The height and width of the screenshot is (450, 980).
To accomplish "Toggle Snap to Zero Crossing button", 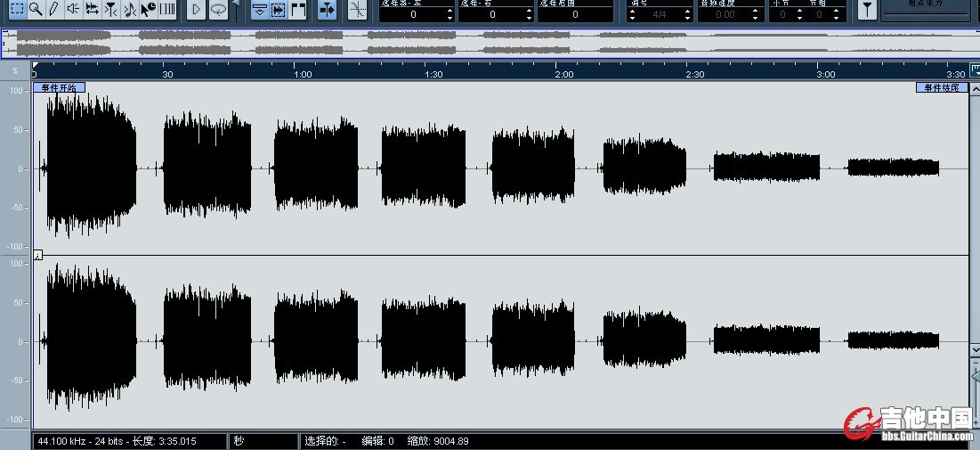I will point(358,10).
